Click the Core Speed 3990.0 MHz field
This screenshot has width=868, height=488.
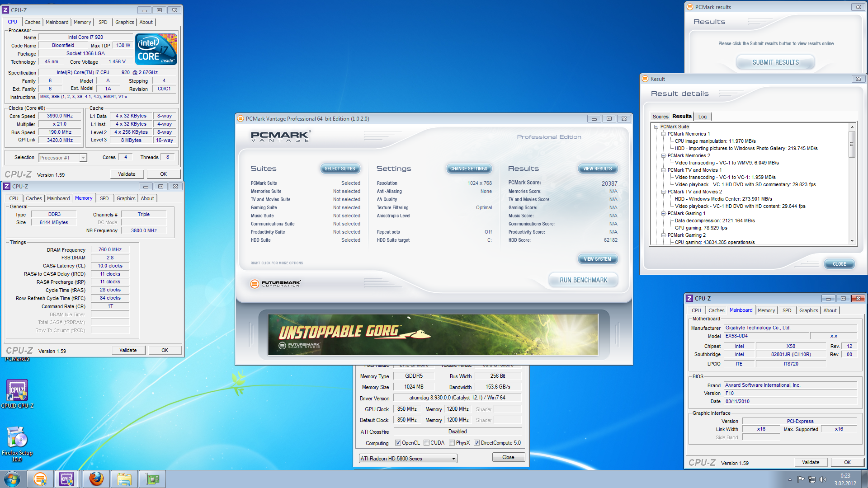point(60,116)
